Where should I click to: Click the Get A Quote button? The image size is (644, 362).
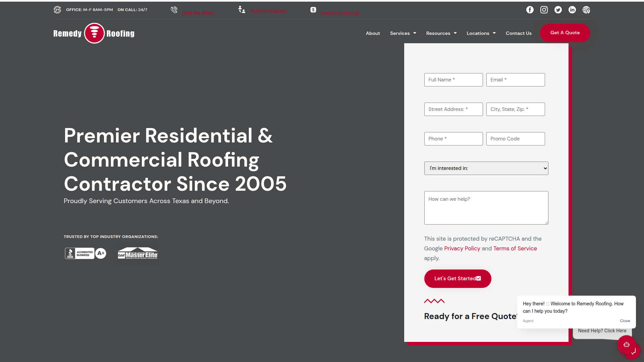click(x=565, y=33)
